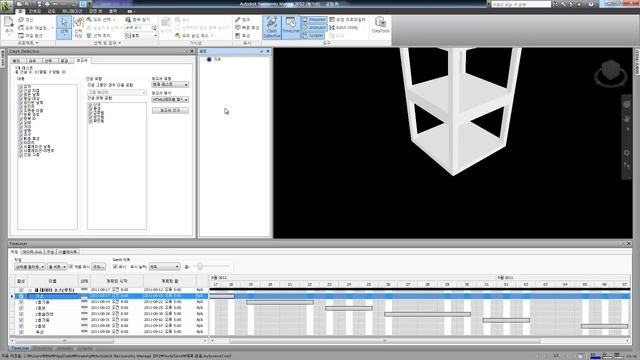The height and width of the screenshot is (360, 640).
Task: Open DataTools in the ribbon
Action: point(380,25)
